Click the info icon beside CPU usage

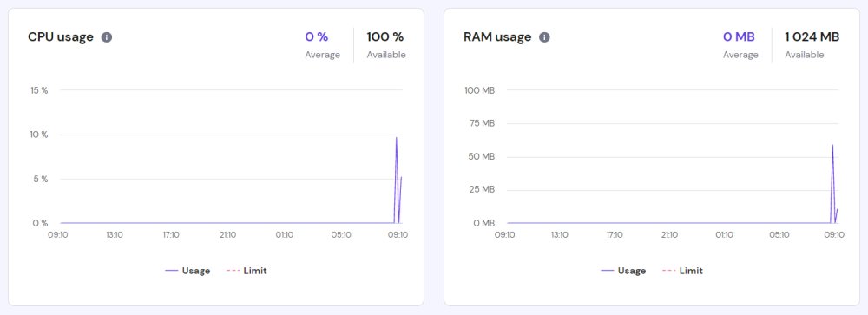click(x=107, y=37)
